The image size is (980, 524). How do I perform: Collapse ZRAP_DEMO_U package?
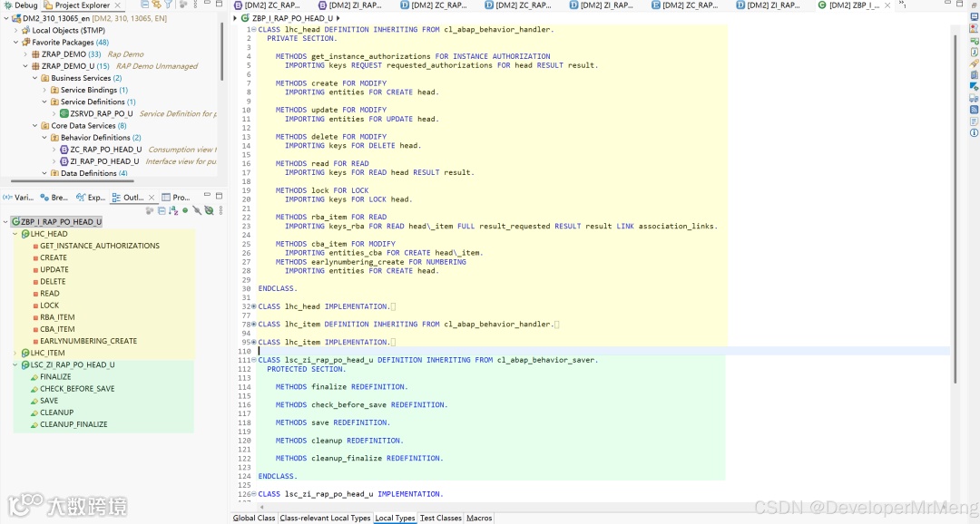[25, 66]
